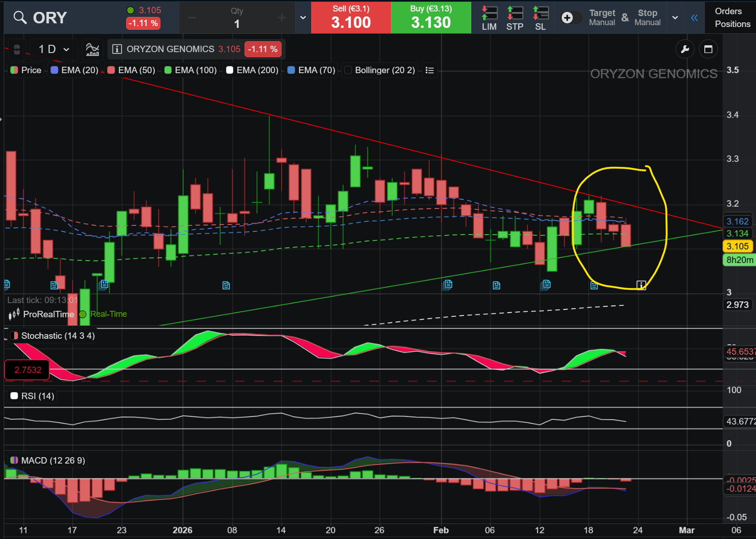
Task: Click the -0.0124 MACD value label
Action: (740, 489)
